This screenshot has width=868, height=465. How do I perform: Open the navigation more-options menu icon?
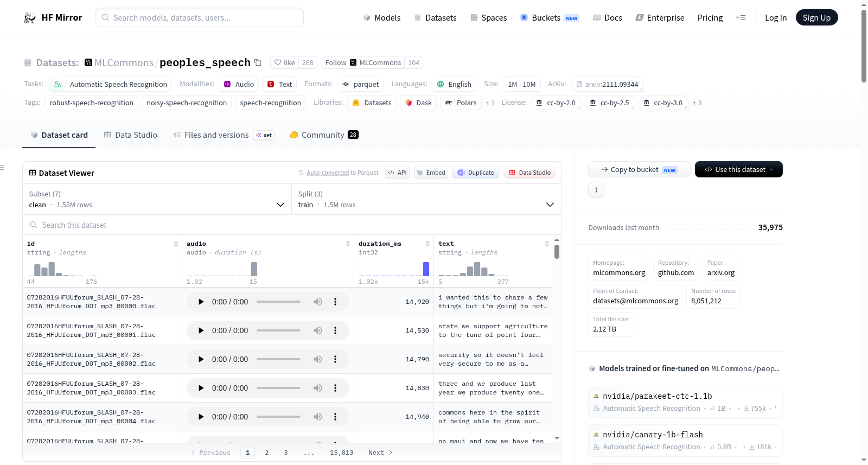coord(741,17)
